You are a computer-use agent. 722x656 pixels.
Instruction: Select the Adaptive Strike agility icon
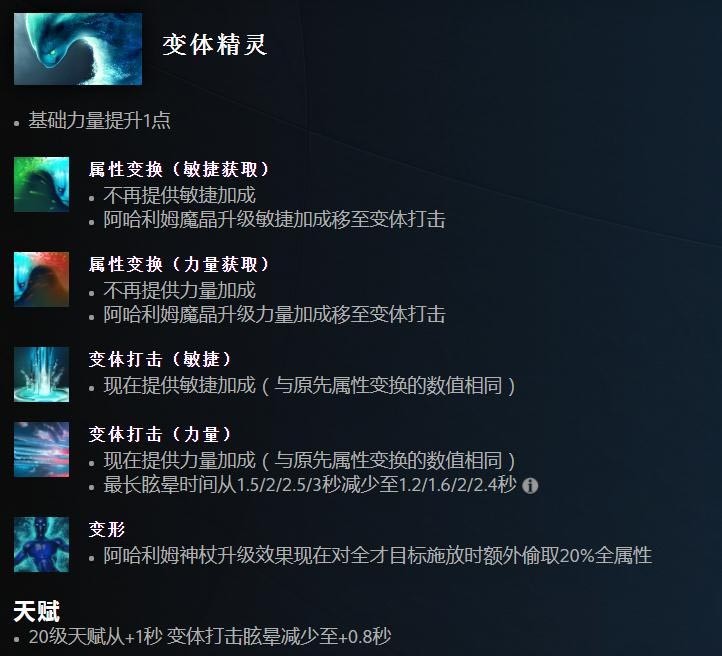click(41, 374)
